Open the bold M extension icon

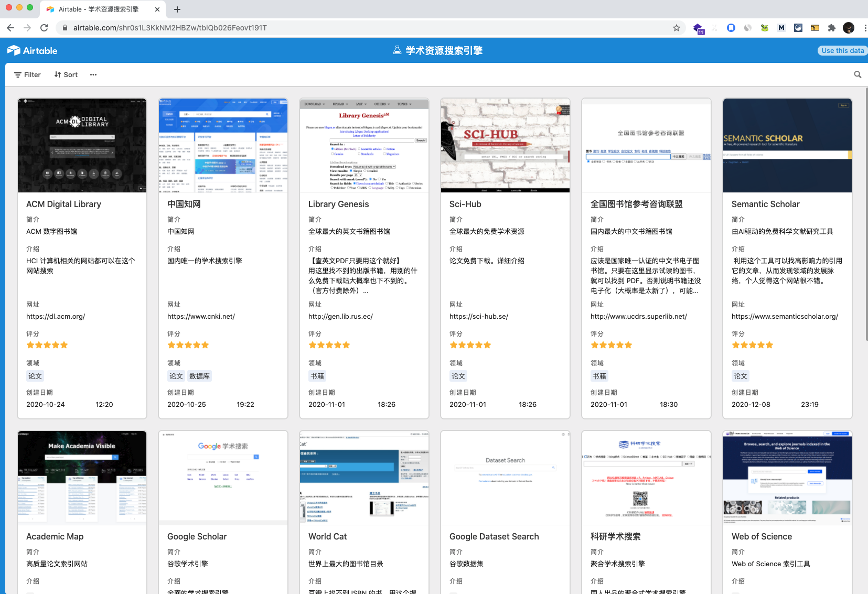[781, 28]
